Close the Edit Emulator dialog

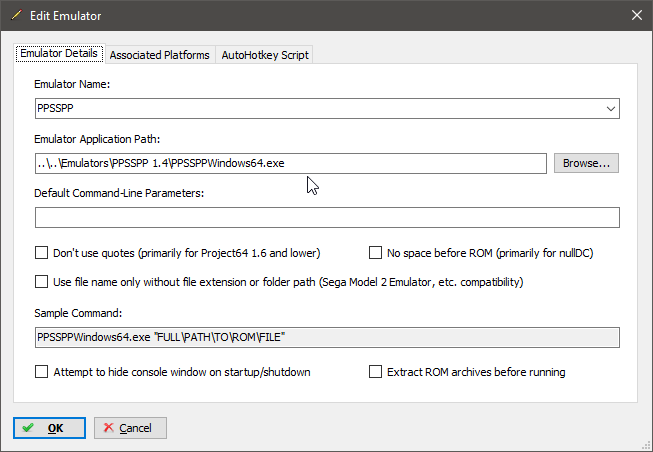[636, 15]
